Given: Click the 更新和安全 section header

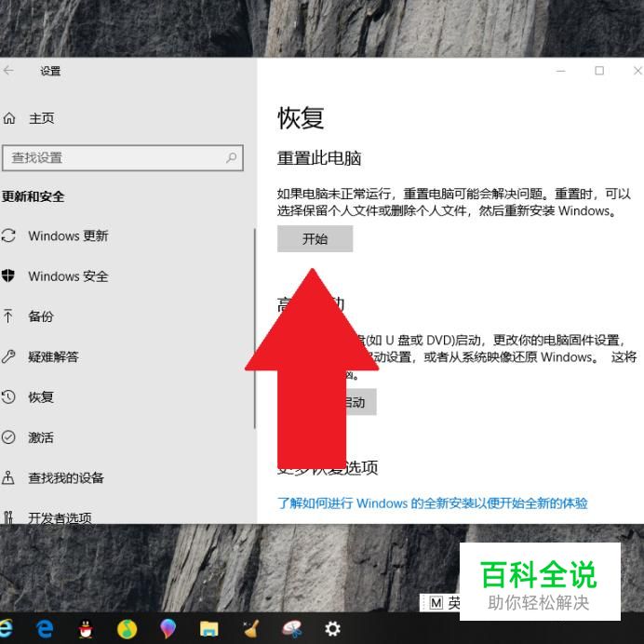Looking at the screenshot, I should pos(33,196).
